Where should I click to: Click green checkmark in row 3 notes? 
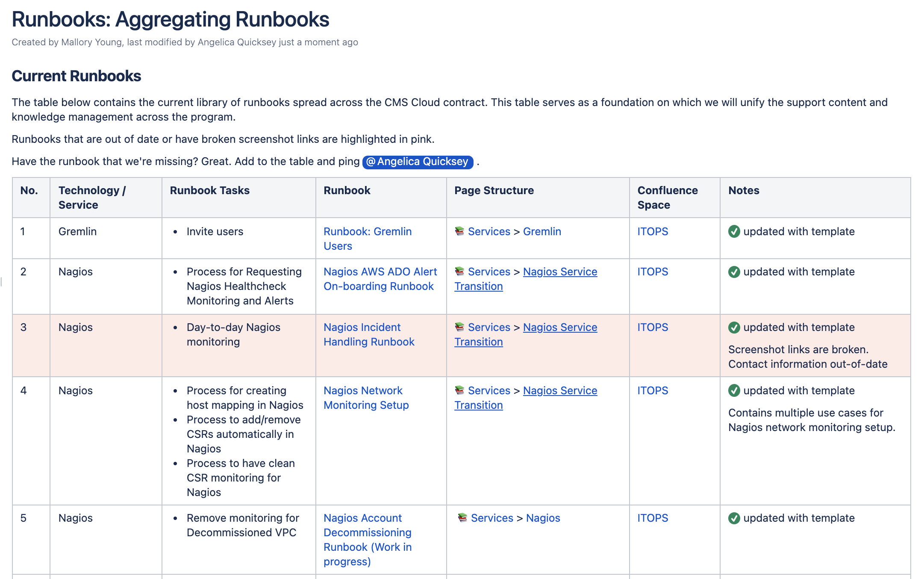click(x=734, y=327)
